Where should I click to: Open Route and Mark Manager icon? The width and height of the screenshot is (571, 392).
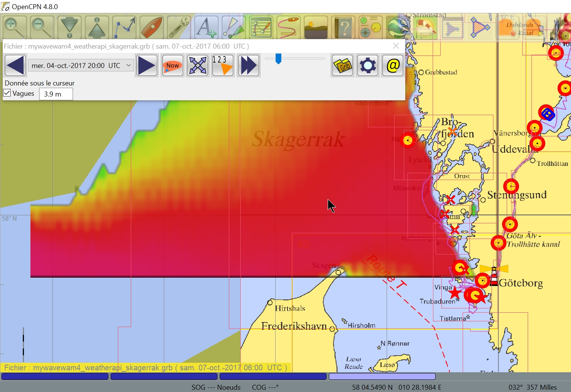(261, 27)
